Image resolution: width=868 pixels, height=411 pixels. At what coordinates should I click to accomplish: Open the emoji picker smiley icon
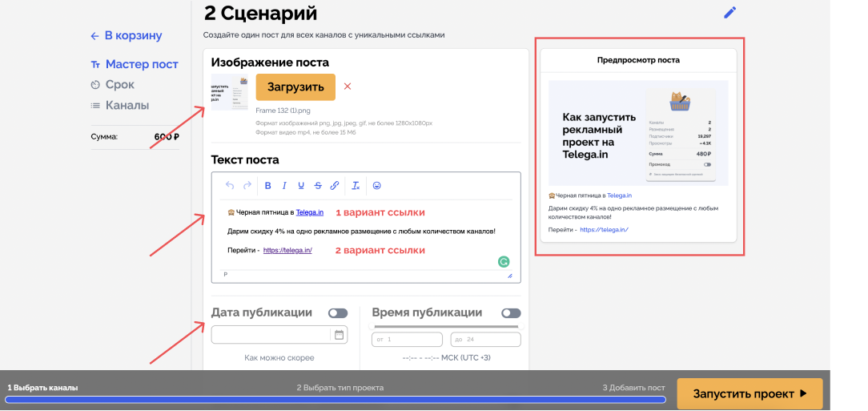(x=377, y=186)
